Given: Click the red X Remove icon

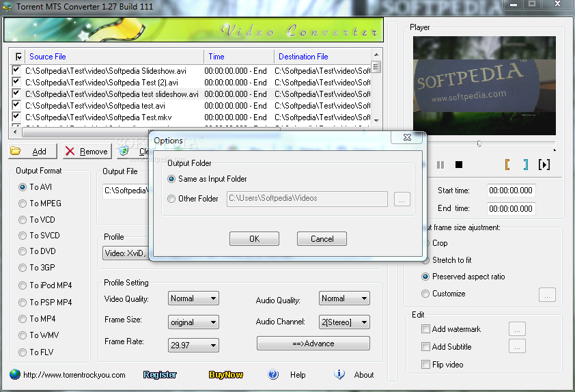Looking at the screenshot, I should [x=70, y=151].
